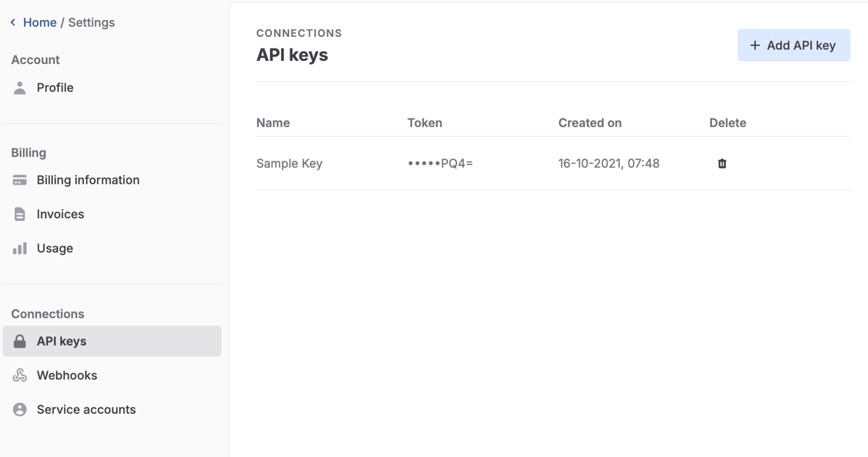This screenshot has width=868, height=457.
Task: Click the back chevron beside Home
Action: point(13,23)
